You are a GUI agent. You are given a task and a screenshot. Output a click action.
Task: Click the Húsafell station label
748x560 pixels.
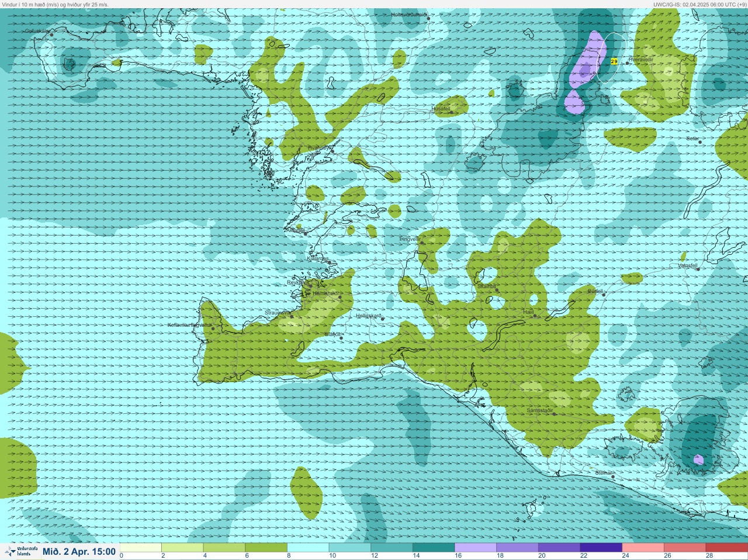point(441,109)
